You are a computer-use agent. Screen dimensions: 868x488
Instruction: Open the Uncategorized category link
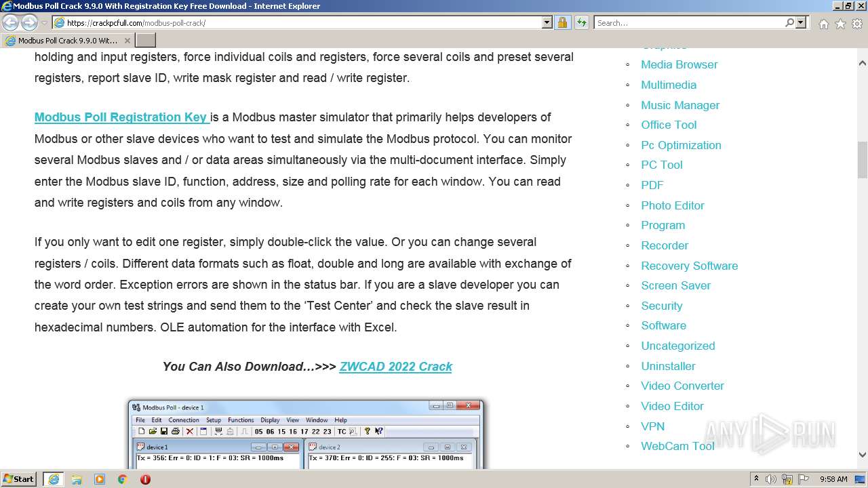click(678, 346)
